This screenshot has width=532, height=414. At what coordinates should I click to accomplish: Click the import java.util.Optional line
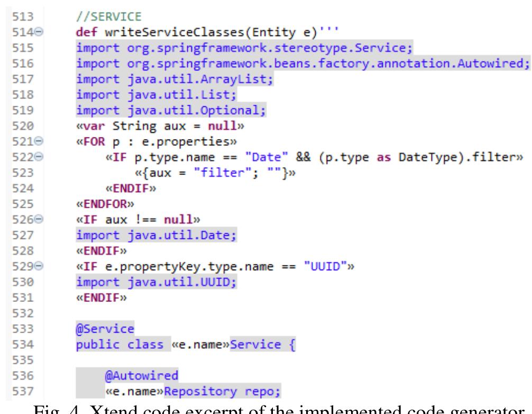pyautogui.click(x=171, y=111)
